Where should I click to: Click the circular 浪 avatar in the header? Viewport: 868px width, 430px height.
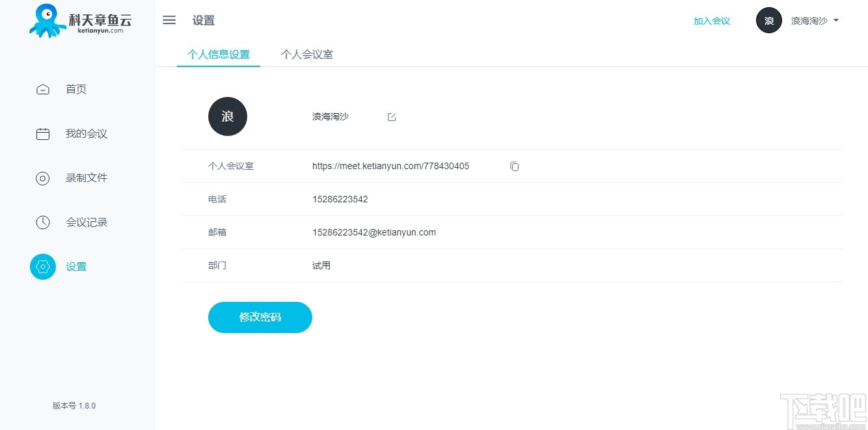768,20
